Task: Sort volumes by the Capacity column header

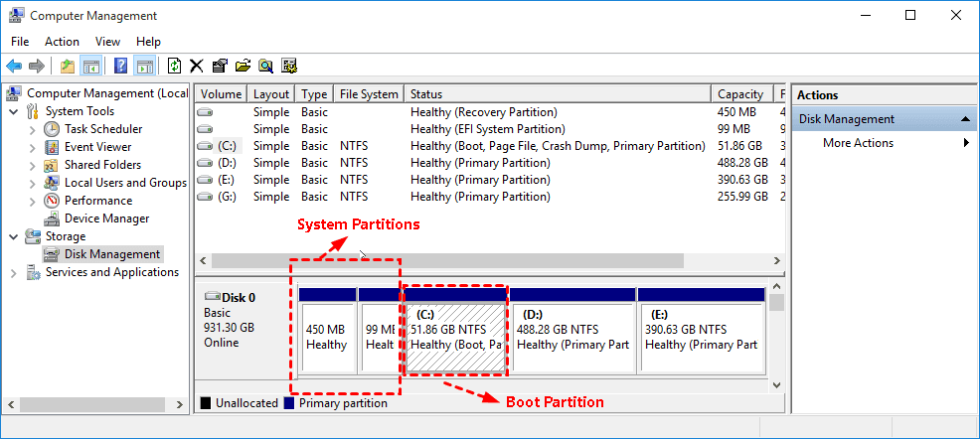Action: (x=739, y=94)
